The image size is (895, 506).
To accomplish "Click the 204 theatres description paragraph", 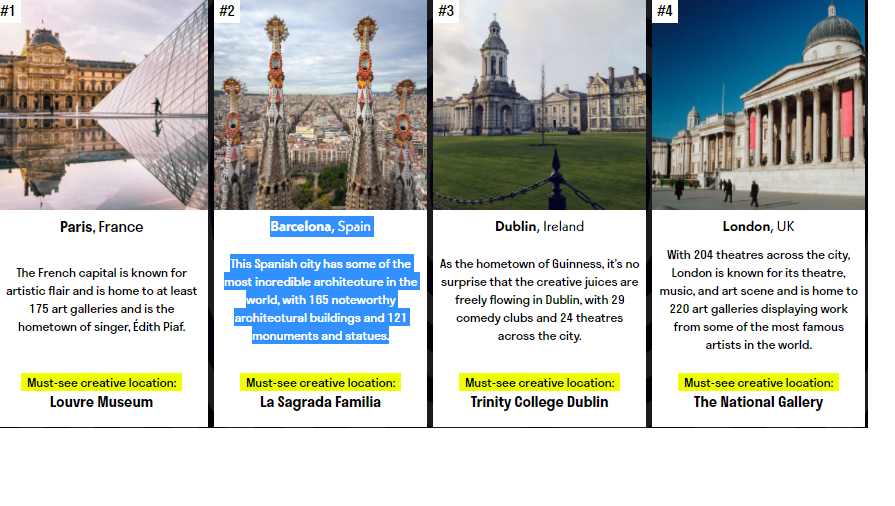I will pos(759,300).
